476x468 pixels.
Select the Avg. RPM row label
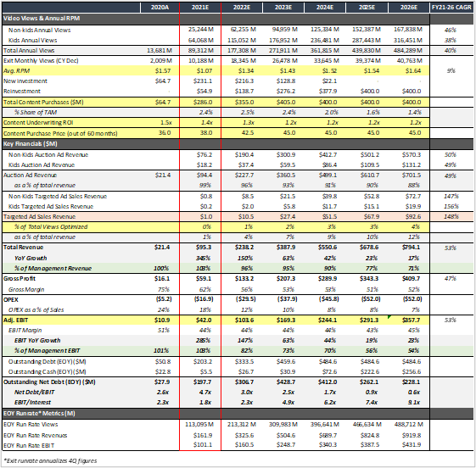(x=16, y=71)
